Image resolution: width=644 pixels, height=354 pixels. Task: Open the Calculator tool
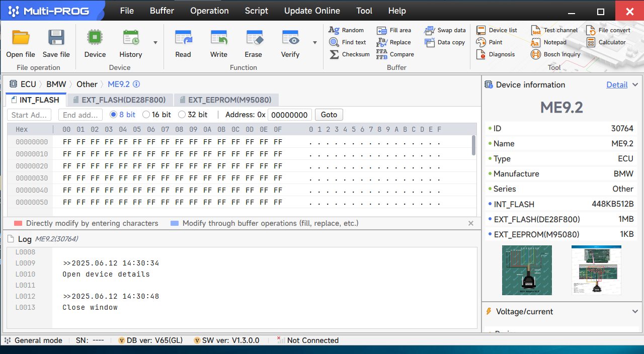tap(606, 42)
